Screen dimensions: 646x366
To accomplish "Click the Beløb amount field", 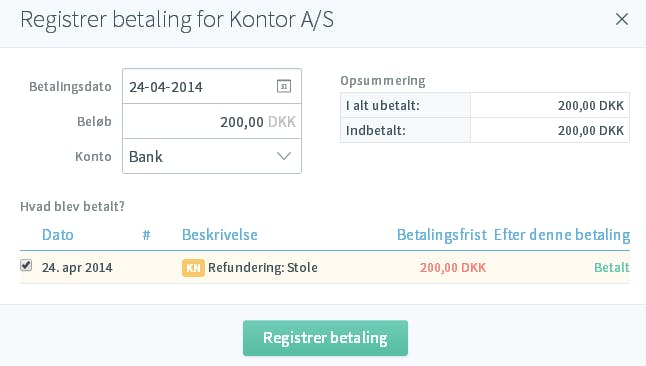I will pyautogui.click(x=212, y=122).
